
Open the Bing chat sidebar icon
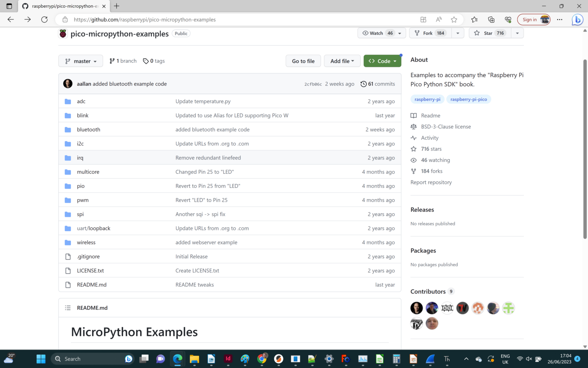[577, 20]
